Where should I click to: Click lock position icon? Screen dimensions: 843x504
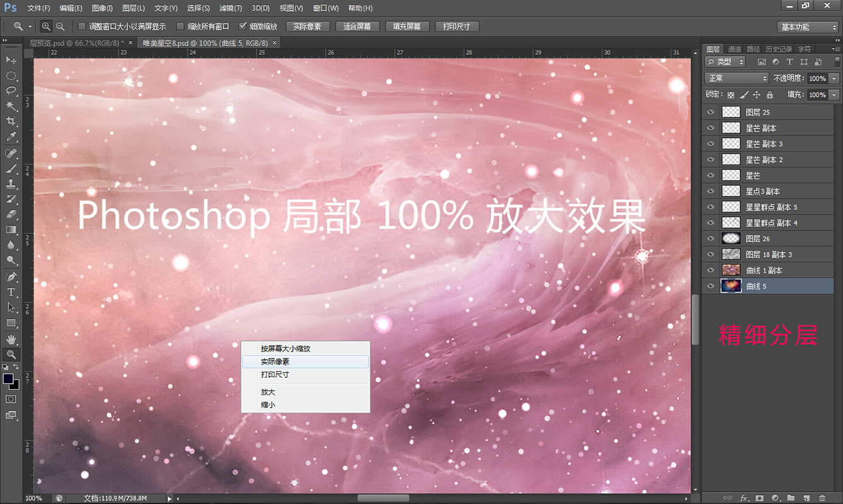(x=757, y=95)
